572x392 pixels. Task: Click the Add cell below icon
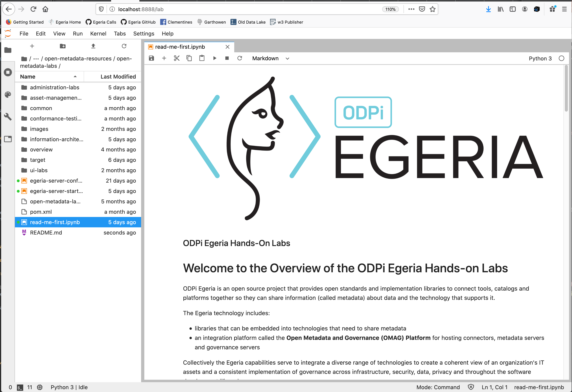[164, 58]
